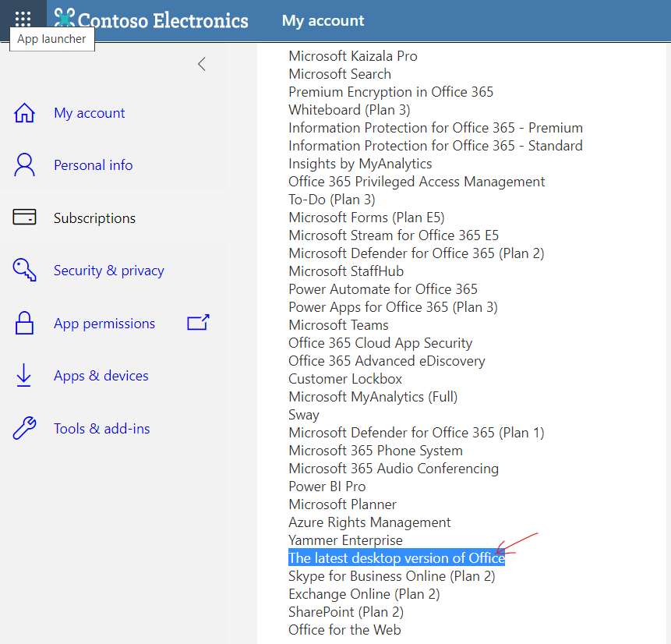The width and height of the screenshot is (671, 644).
Task: Click 'Exchange Online (Plan 2)' entry
Action: [x=364, y=594]
